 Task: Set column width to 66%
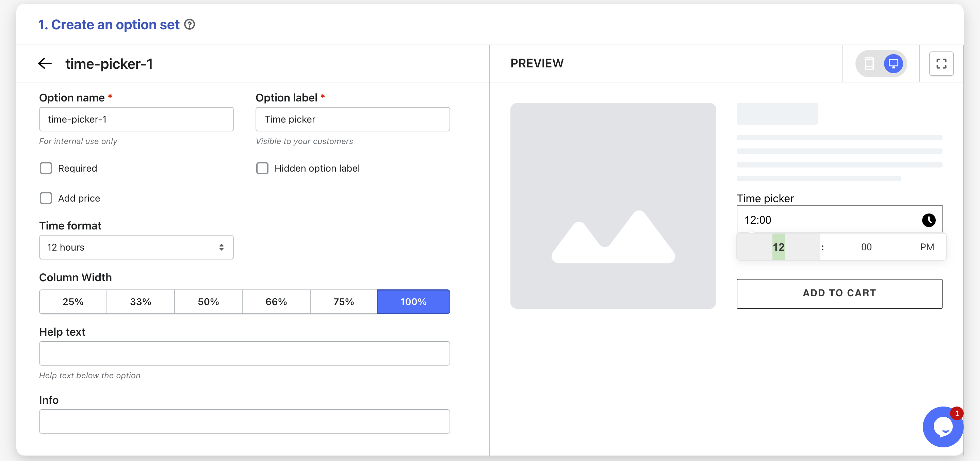coord(276,302)
